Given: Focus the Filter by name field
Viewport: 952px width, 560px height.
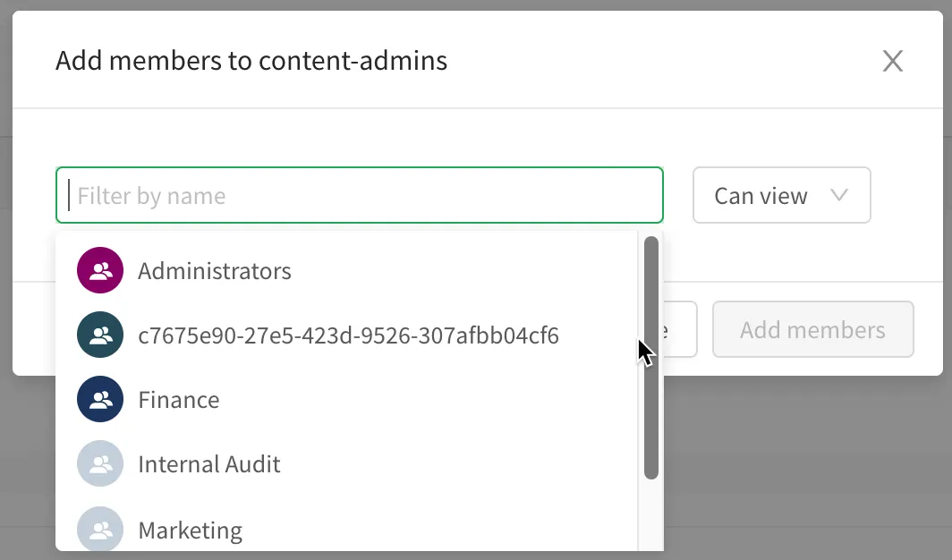Looking at the screenshot, I should pos(359,195).
